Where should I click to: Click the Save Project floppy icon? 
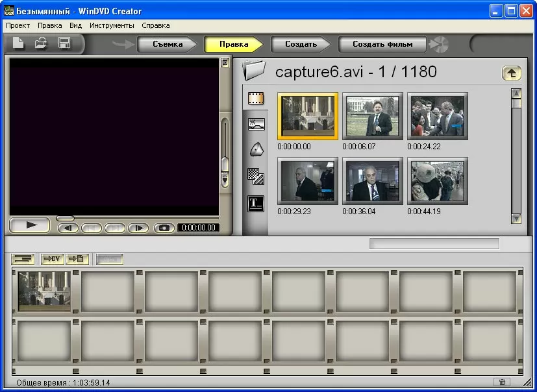click(64, 44)
